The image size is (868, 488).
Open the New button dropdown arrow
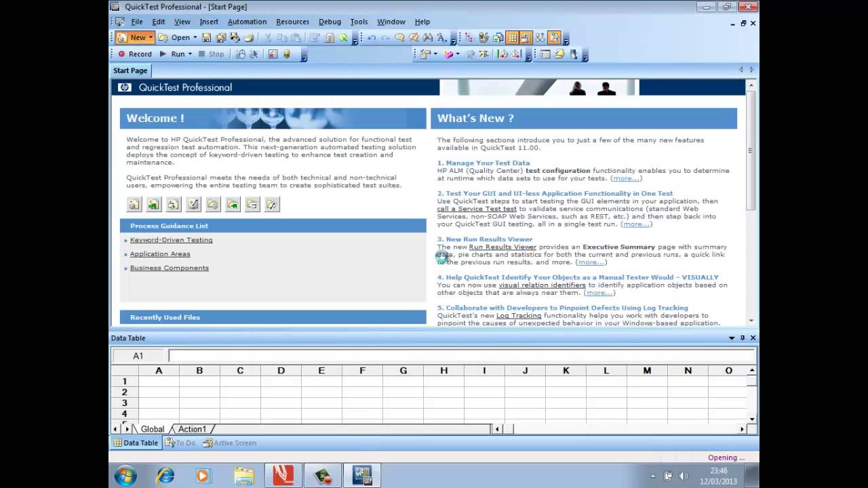pos(151,38)
